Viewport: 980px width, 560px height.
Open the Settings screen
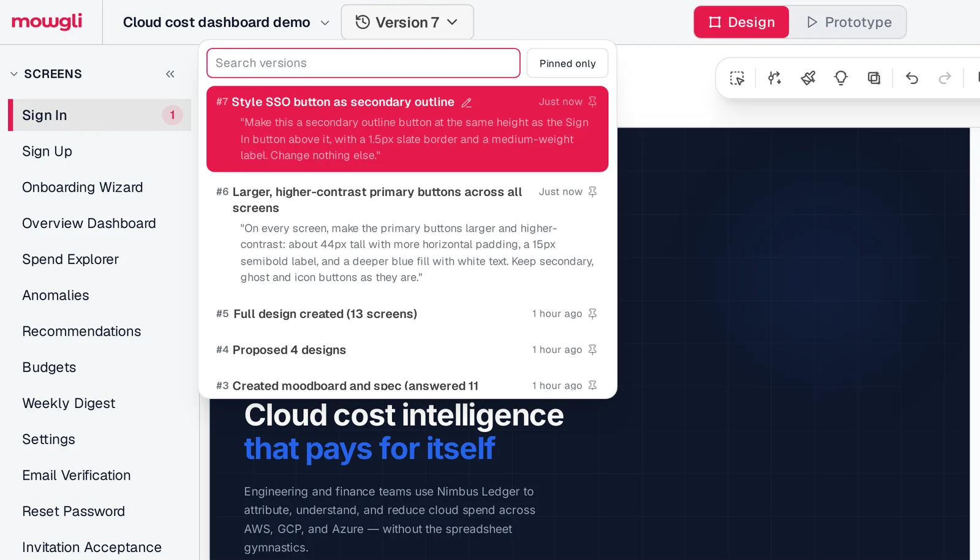100,439
